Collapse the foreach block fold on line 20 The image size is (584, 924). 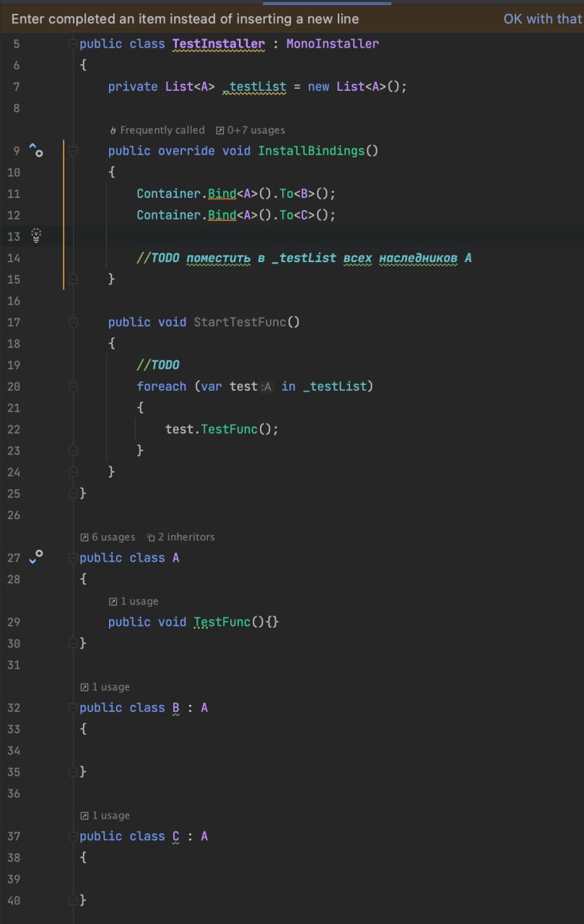(73, 387)
